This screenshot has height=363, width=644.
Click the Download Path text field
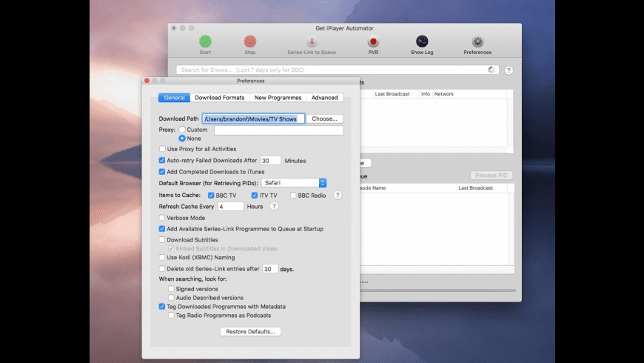coord(253,119)
